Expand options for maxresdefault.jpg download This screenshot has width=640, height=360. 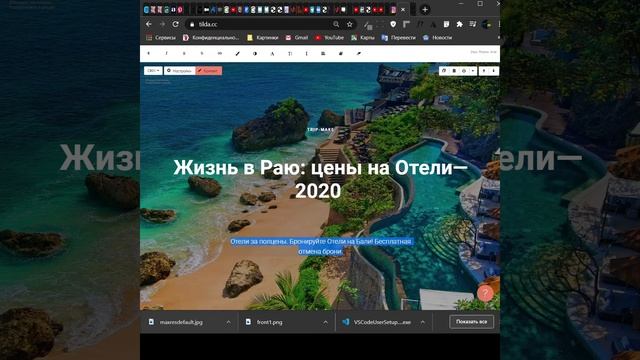229,322
